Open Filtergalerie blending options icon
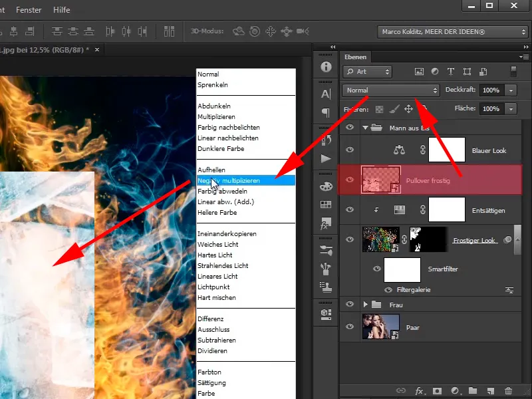Viewport: 532px width, 399px height. [509, 290]
